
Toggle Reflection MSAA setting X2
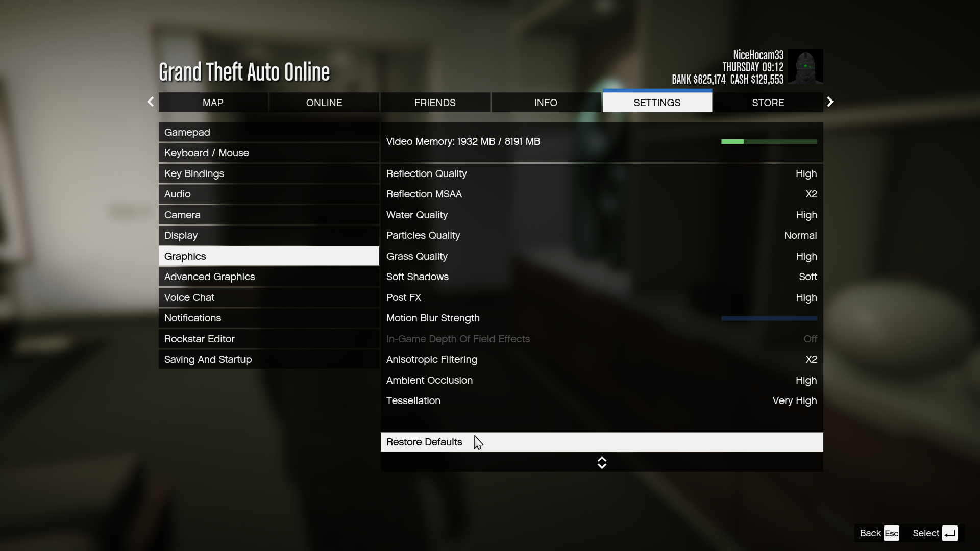[812, 194]
